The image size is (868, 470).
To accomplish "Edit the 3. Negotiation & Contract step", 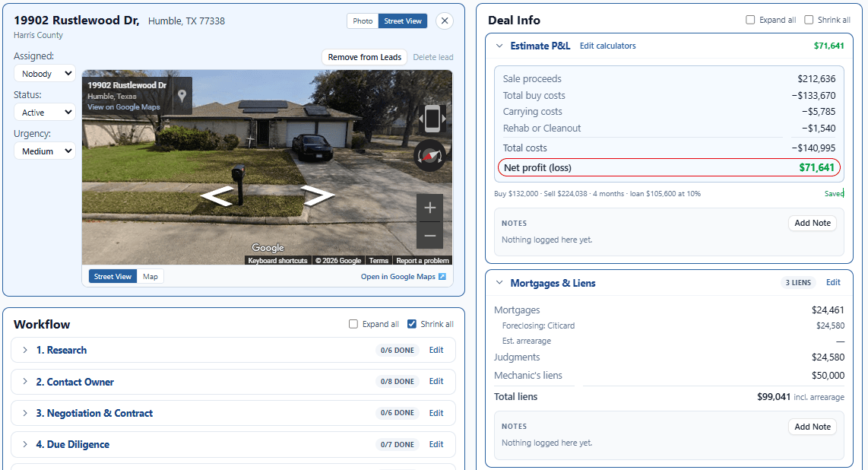I will [436, 413].
